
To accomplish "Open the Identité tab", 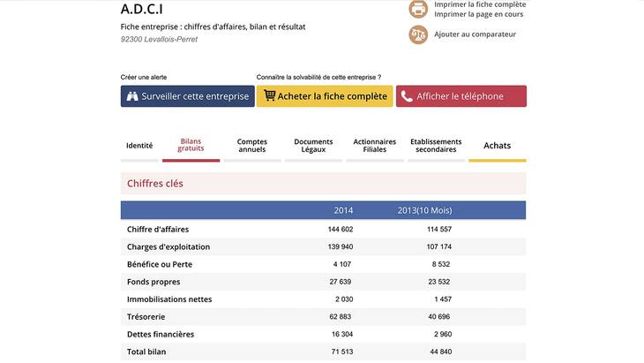I will click(x=139, y=146).
